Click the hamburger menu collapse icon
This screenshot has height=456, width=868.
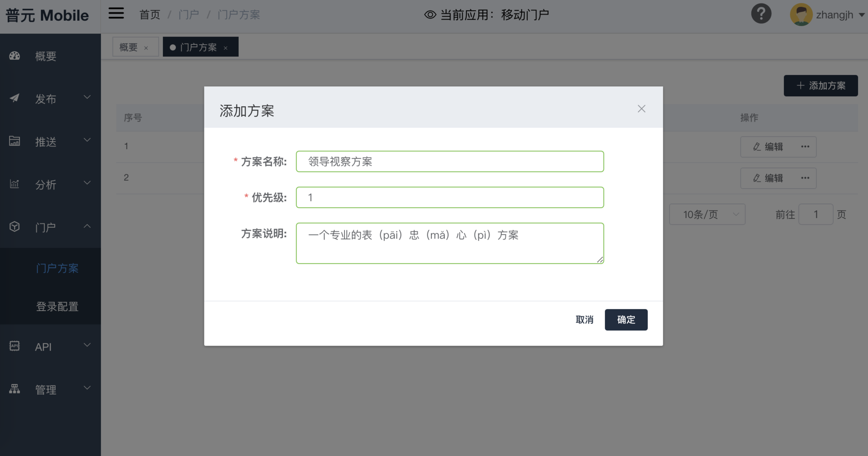[116, 14]
